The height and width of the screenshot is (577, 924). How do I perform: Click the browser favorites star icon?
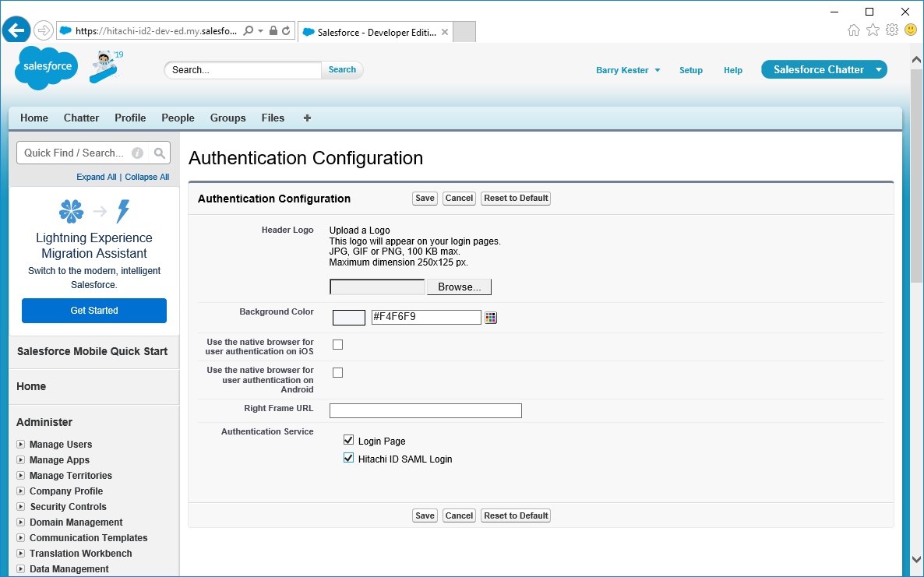[x=873, y=30]
